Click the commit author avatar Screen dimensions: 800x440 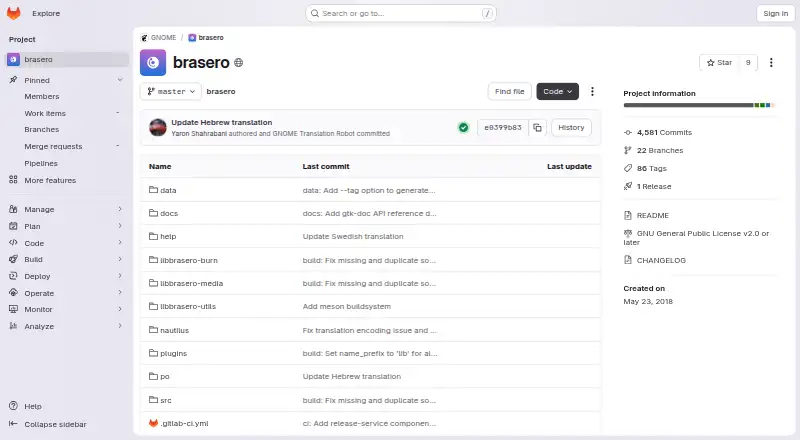coord(158,128)
